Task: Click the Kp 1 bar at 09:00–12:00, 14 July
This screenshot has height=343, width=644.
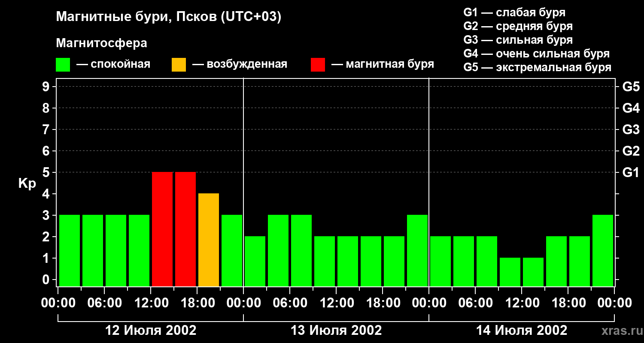Action: pos(510,272)
